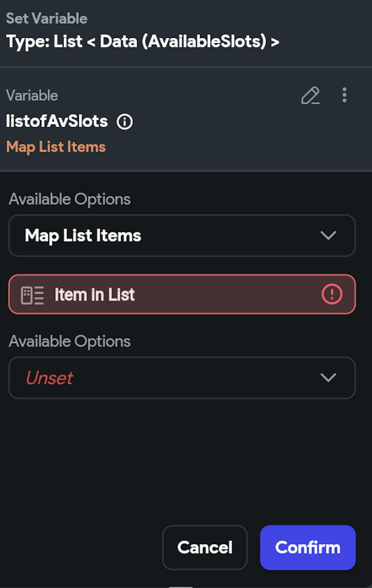Select the Item in List row
The image size is (372, 588).
182,294
